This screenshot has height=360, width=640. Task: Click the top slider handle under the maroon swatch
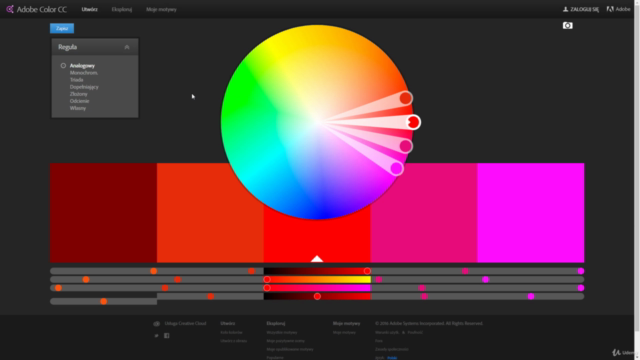coord(153,271)
